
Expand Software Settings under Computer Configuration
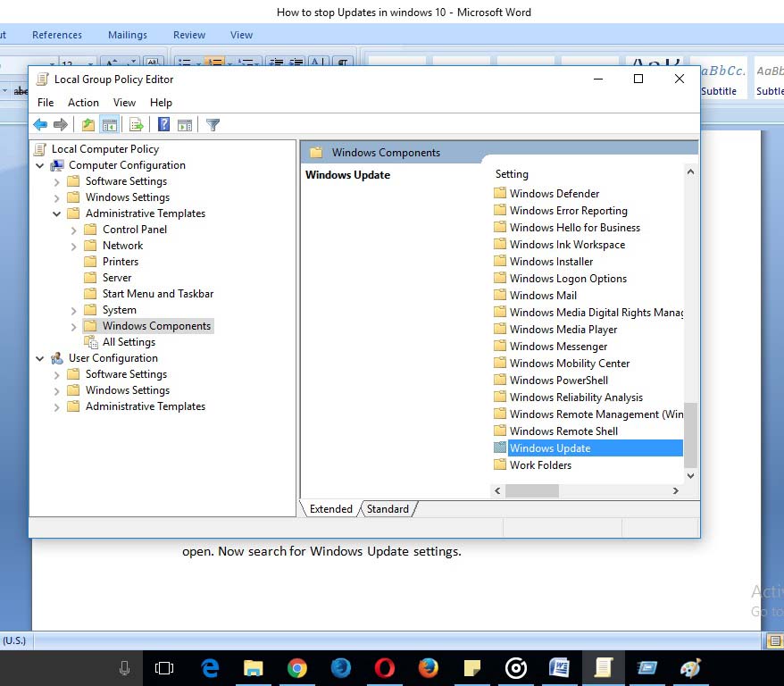tap(56, 182)
